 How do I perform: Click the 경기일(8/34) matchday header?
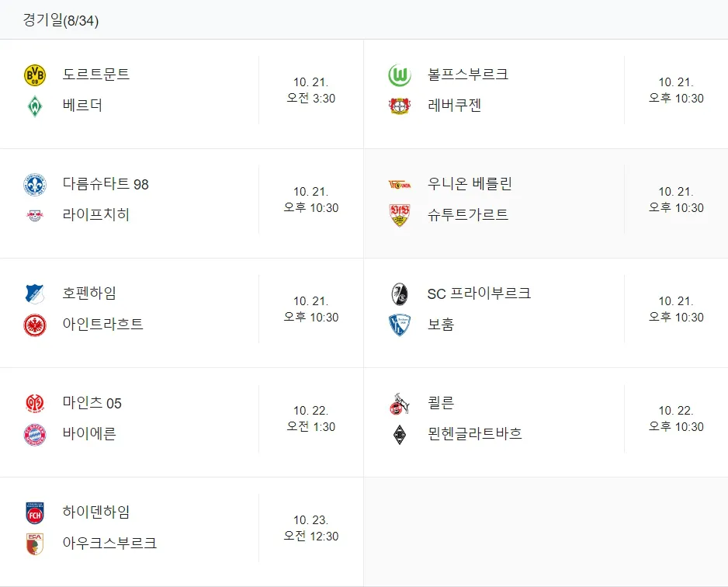61,20
